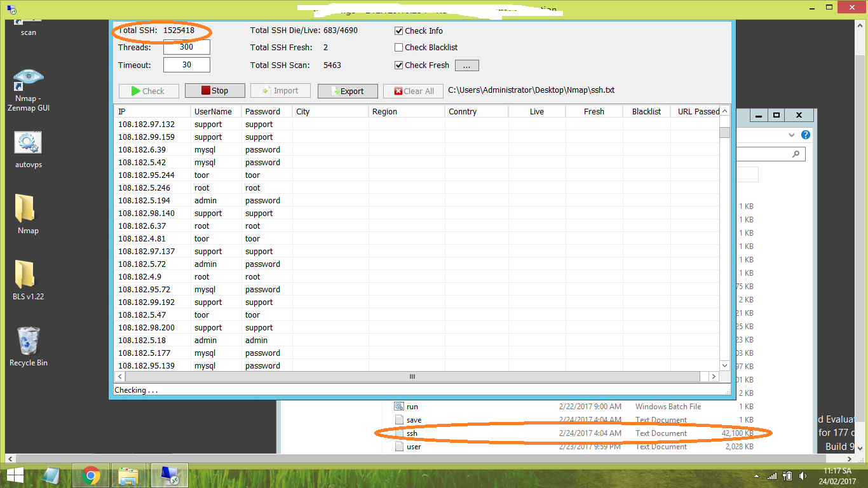Viewport: 868px width, 488px height.
Task: Disable the Check Info checkbox
Action: (x=399, y=30)
